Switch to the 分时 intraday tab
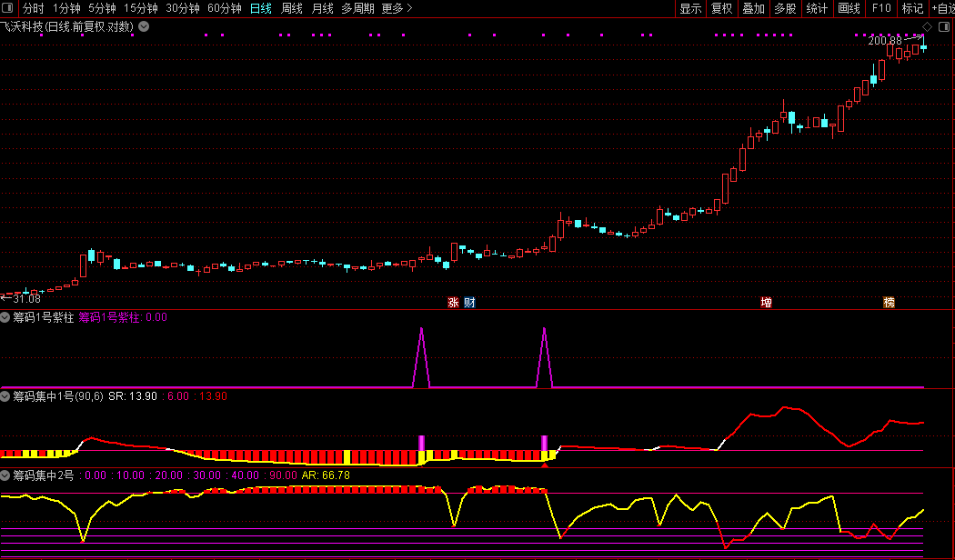 [x=33, y=9]
